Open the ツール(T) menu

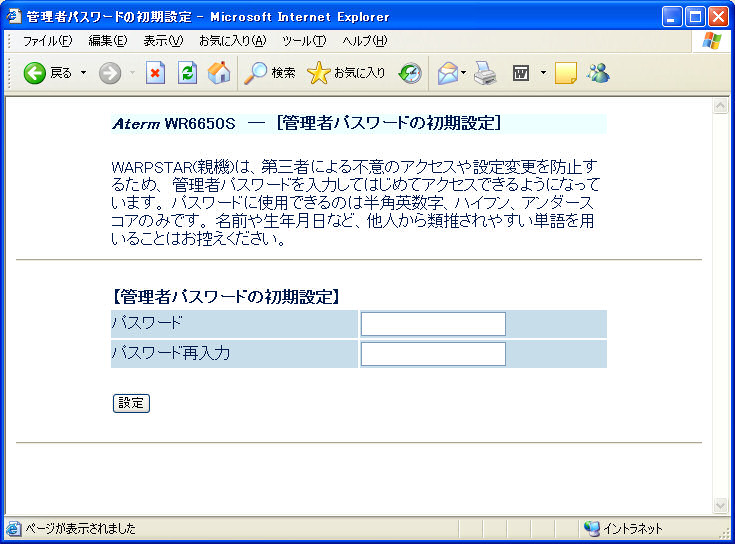pos(304,41)
